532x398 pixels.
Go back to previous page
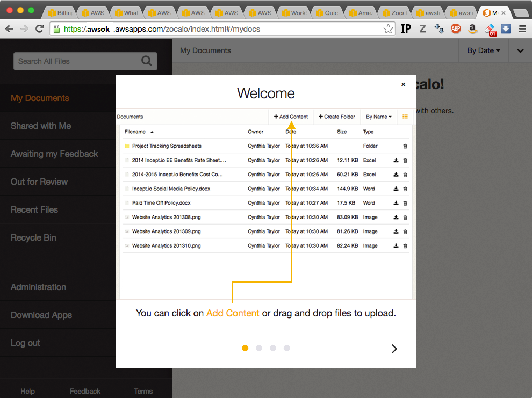(x=10, y=29)
